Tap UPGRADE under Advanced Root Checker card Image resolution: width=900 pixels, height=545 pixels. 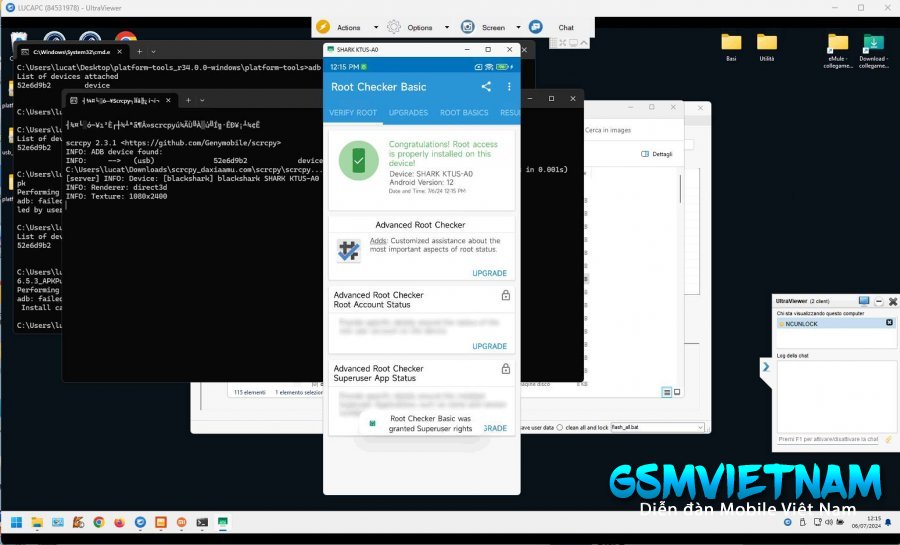[x=490, y=273]
